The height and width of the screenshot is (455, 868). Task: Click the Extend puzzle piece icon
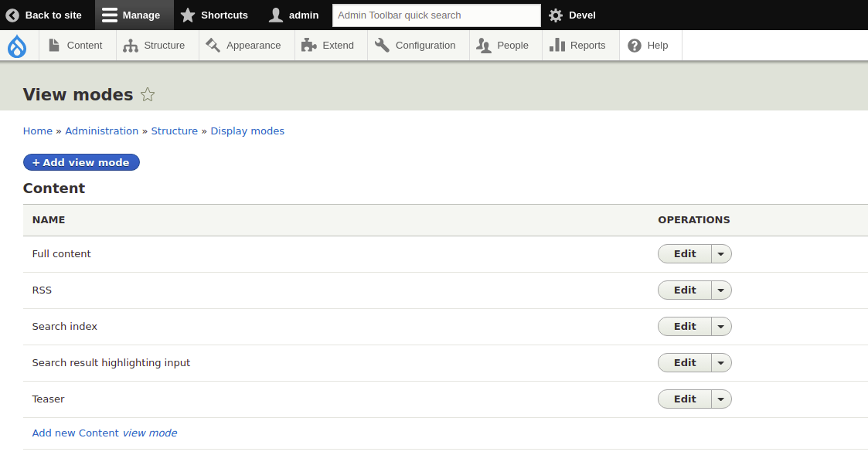[x=309, y=46]
